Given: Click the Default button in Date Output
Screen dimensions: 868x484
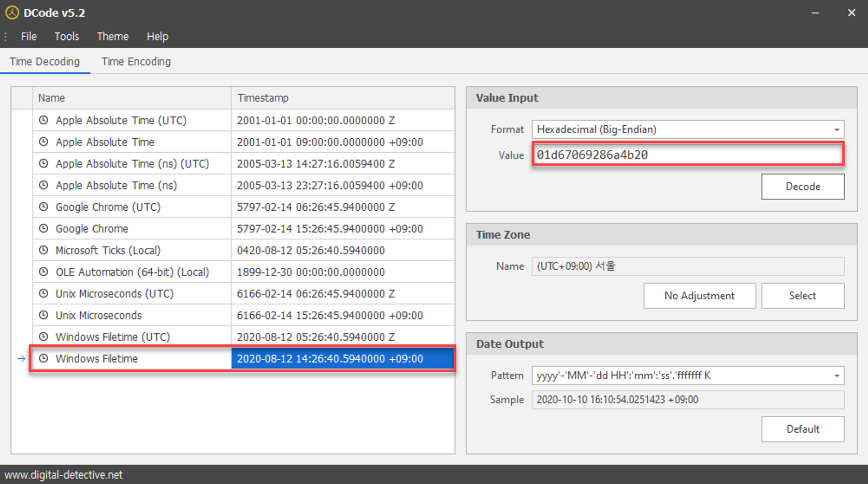Looking at the screenshot, I should (x=803, y=429).
